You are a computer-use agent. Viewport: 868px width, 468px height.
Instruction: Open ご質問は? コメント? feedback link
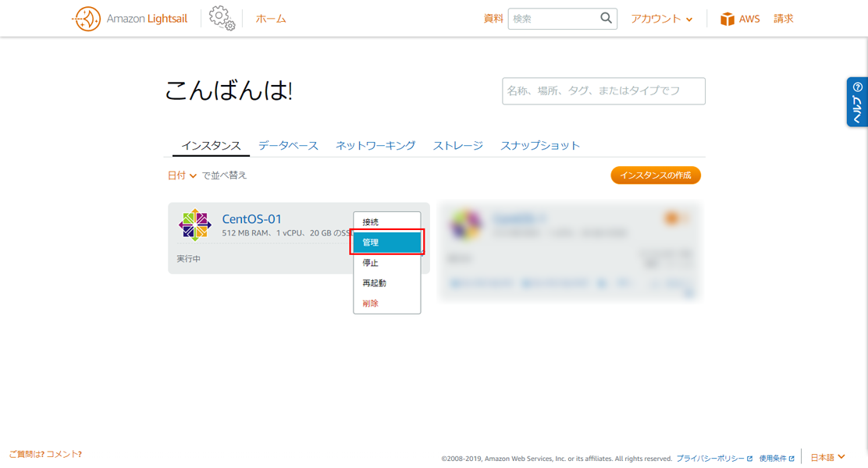[x=45, y=454]
